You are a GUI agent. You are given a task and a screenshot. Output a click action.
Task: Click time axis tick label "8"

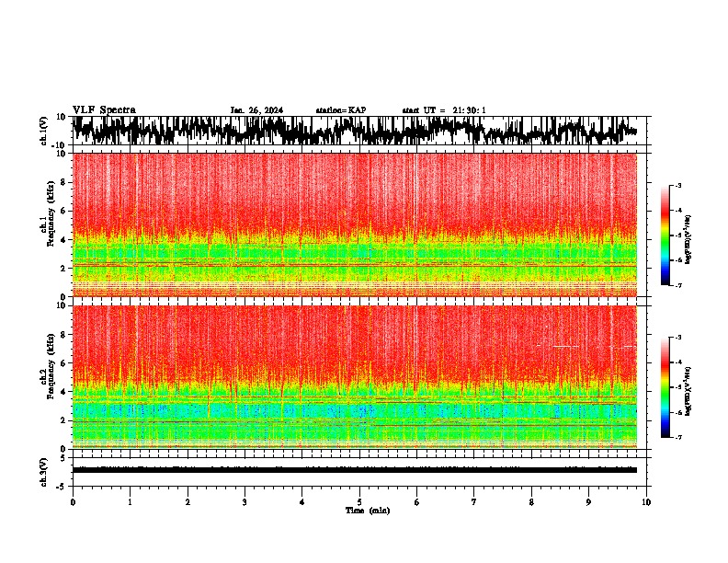pos(531,502)
